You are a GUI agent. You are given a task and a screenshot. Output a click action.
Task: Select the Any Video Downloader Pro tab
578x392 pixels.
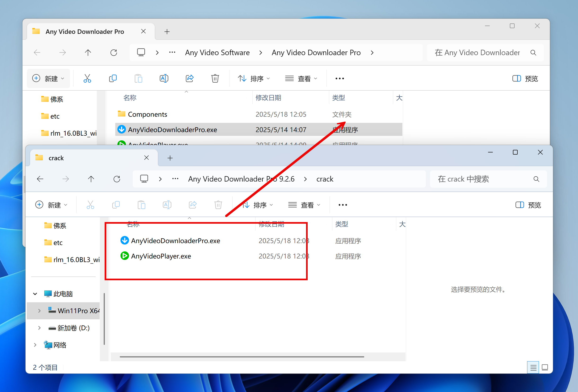click(x=84, y=31)
